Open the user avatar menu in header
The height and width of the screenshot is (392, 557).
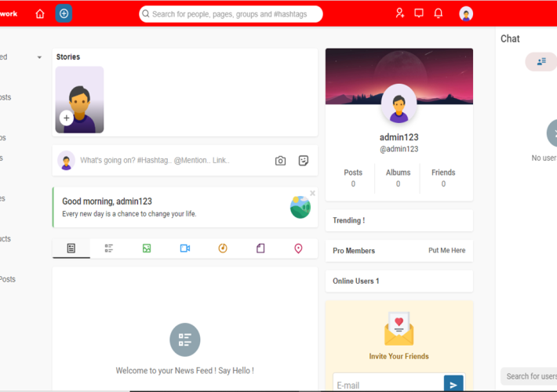466,14
